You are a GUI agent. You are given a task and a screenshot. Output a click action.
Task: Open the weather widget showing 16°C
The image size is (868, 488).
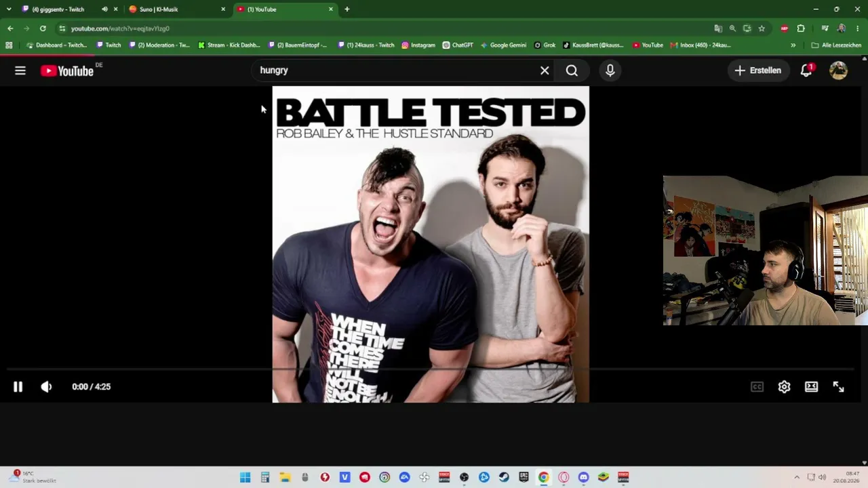coord(34,477)
